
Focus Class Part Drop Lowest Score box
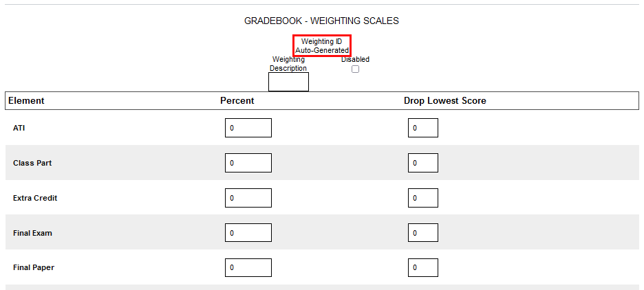422,163
